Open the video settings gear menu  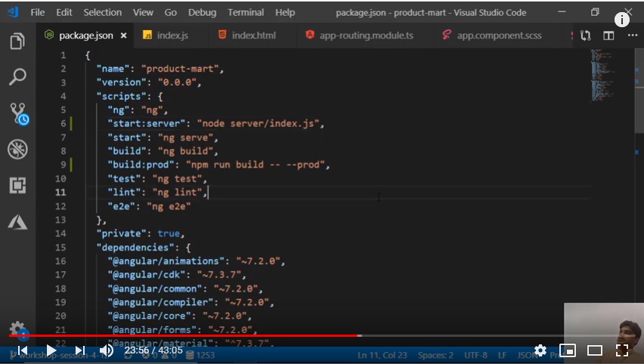pos(540,350)
